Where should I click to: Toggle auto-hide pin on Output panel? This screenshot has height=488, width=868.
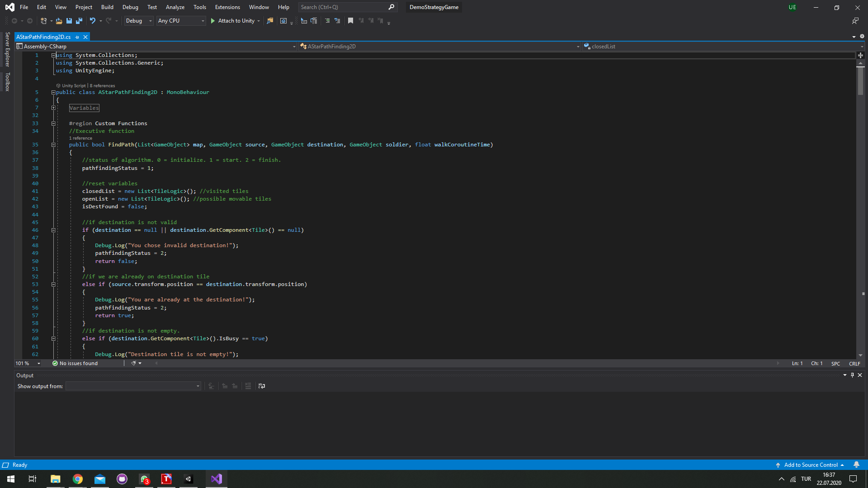pos(852,375)
